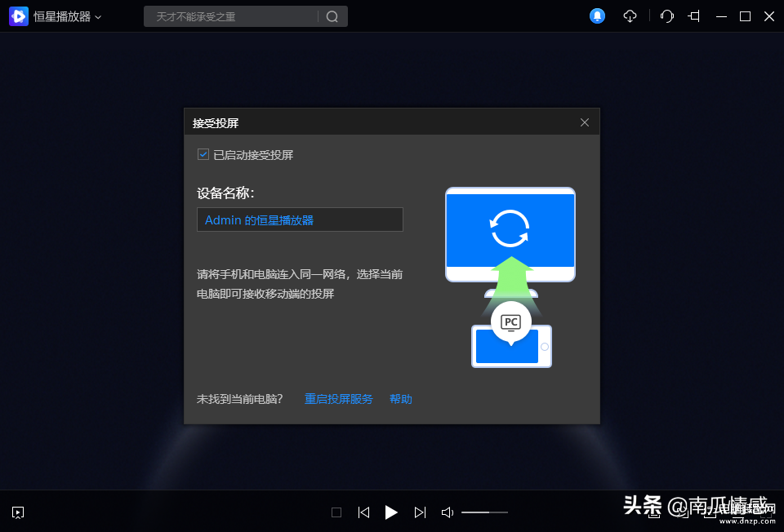Click the 未找到当前电脑? text
784x532 pixels.
click(x=239, y=399)
